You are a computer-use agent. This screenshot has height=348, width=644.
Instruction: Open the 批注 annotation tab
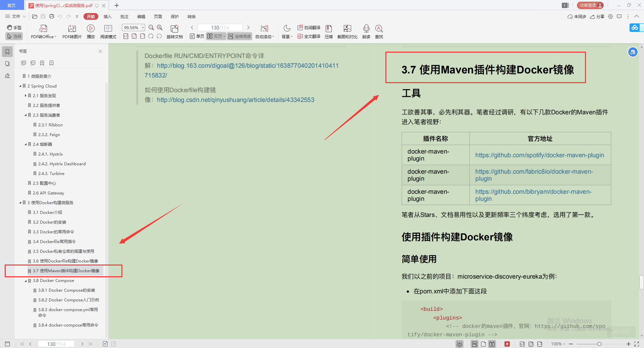point(124,16)
